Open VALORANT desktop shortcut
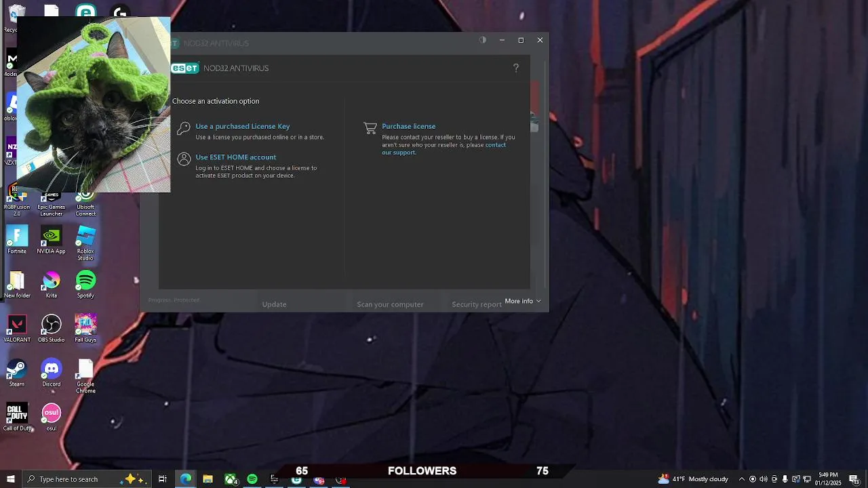 17,329
